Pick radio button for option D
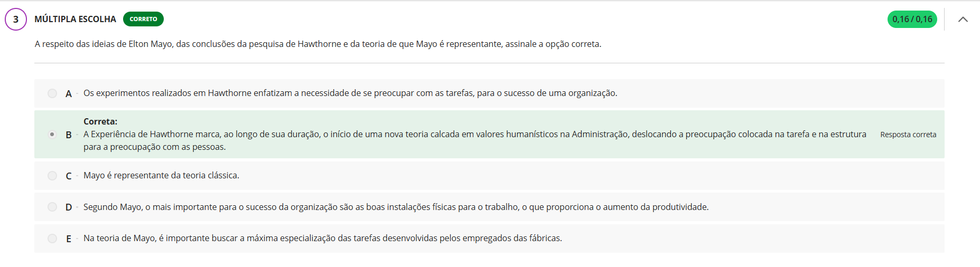The image size is (980, 267). point(52,207)
